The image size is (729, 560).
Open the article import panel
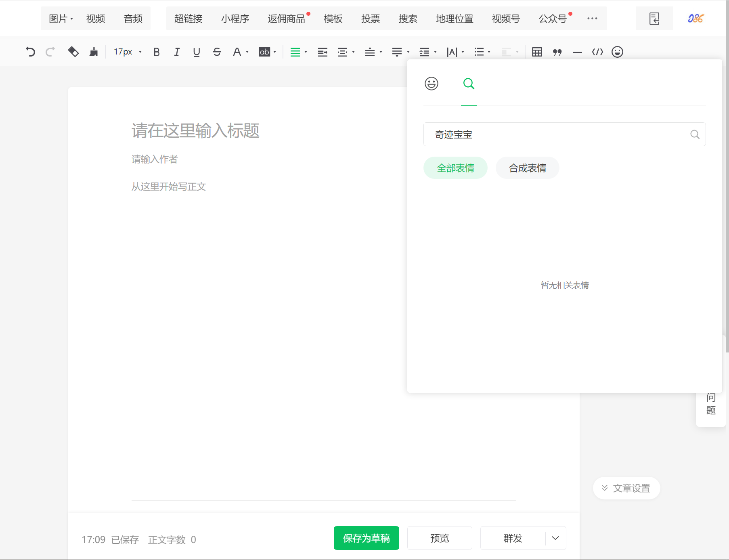pos(654,18)
